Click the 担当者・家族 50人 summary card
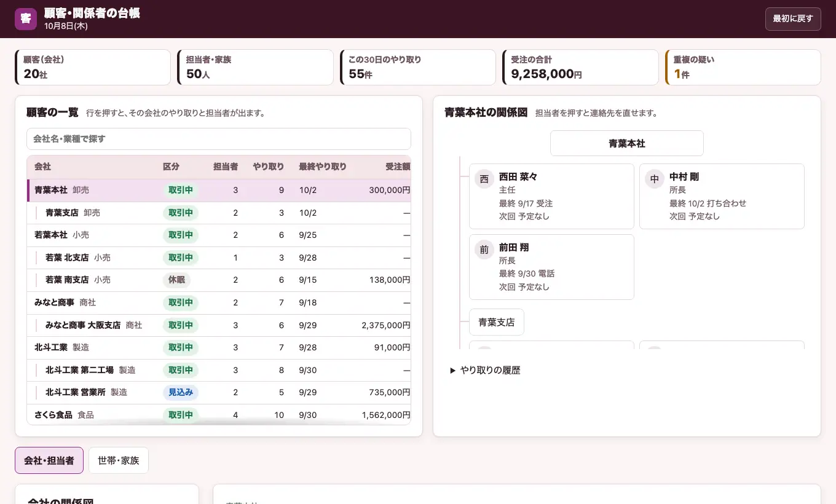Image resolution: width=836 pixels, height=504 pixels. pyautogui.click(x=255, y=67)
